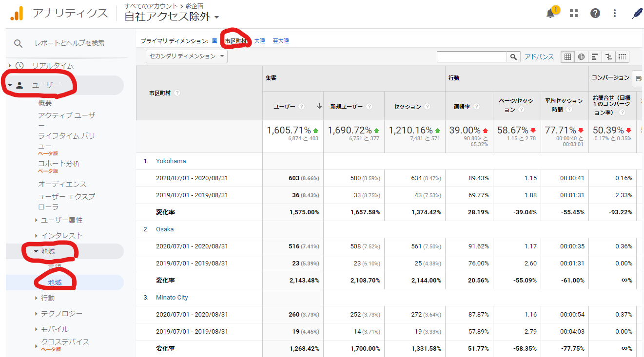The width and height of the screenshot is (644, 357).
Task: Click the 直帰率 column header
Action: coord(462,107)
